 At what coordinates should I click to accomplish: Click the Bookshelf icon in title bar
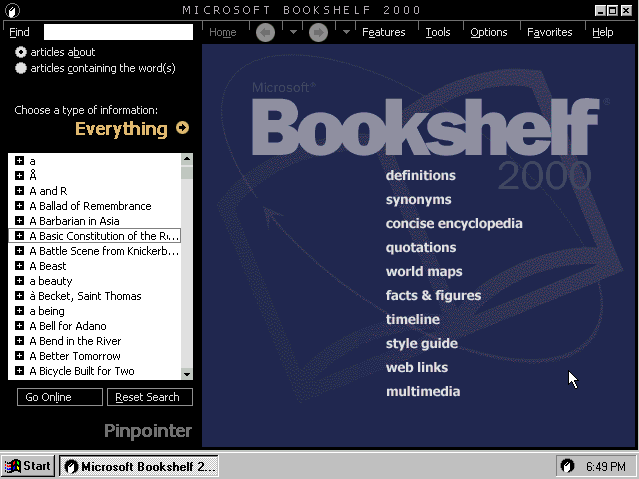point(11,10)
